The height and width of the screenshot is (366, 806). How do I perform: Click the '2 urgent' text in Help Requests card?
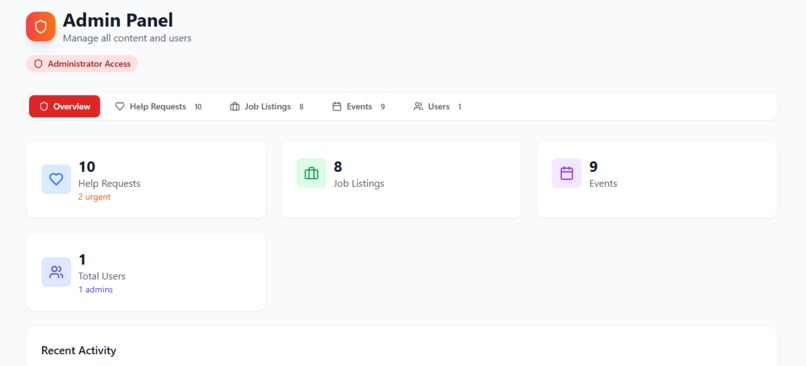[95, 197]
